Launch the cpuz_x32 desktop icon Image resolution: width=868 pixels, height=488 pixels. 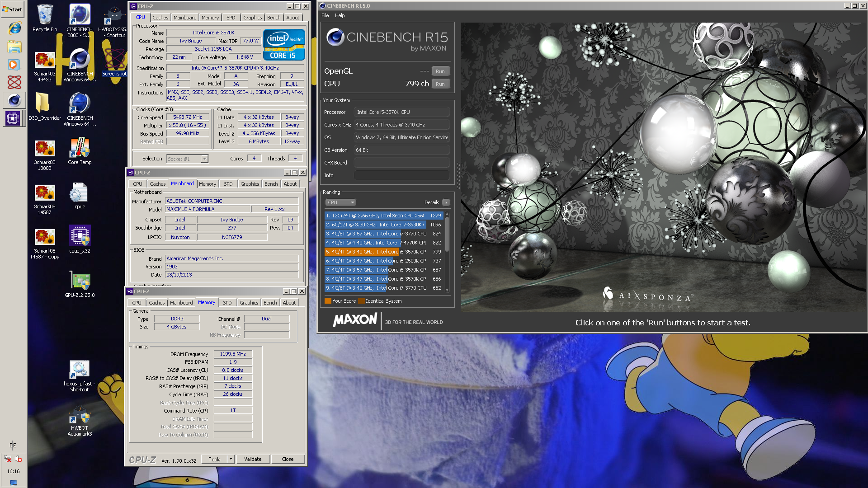pos(80,239)
